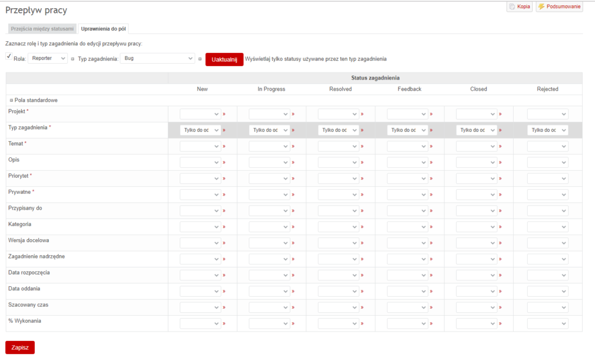The height and width of the screenshot is (364, 595).
Task: Click the red Uaktualnij button
Action: coord(224,60)
